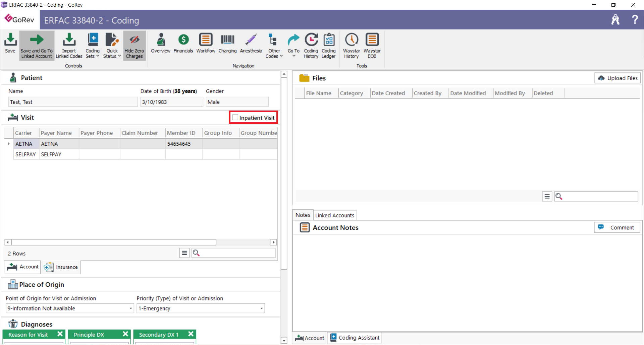The height and width of the screenshot is (345, 644).
Task: Expand the AETNA row arrow
Action: pos(9,144)
